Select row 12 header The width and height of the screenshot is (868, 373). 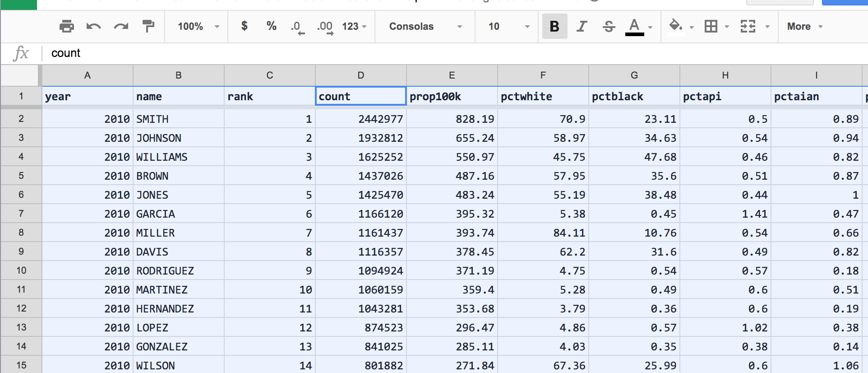pos(21,308)
